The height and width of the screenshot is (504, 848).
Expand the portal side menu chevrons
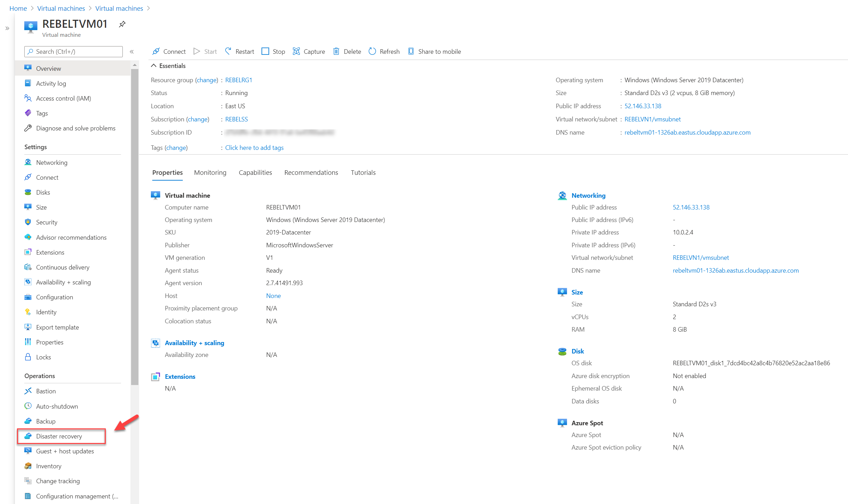(7, 28)
